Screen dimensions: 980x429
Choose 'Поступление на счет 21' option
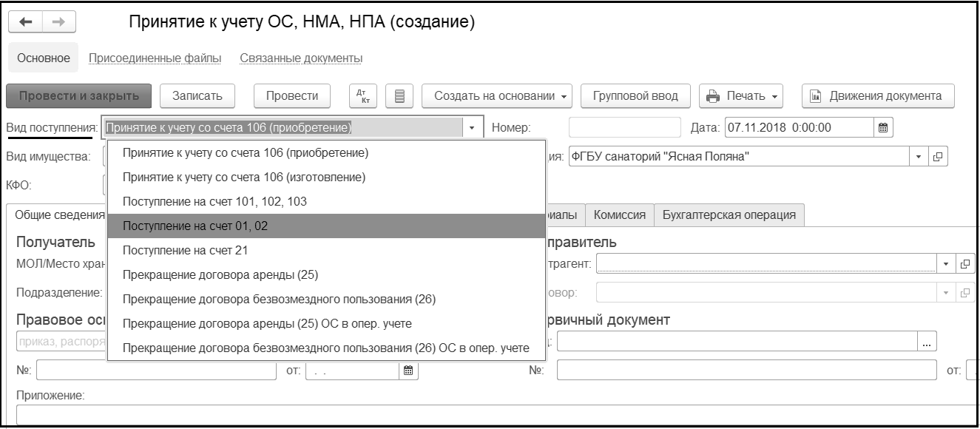(x=184, y=251)
